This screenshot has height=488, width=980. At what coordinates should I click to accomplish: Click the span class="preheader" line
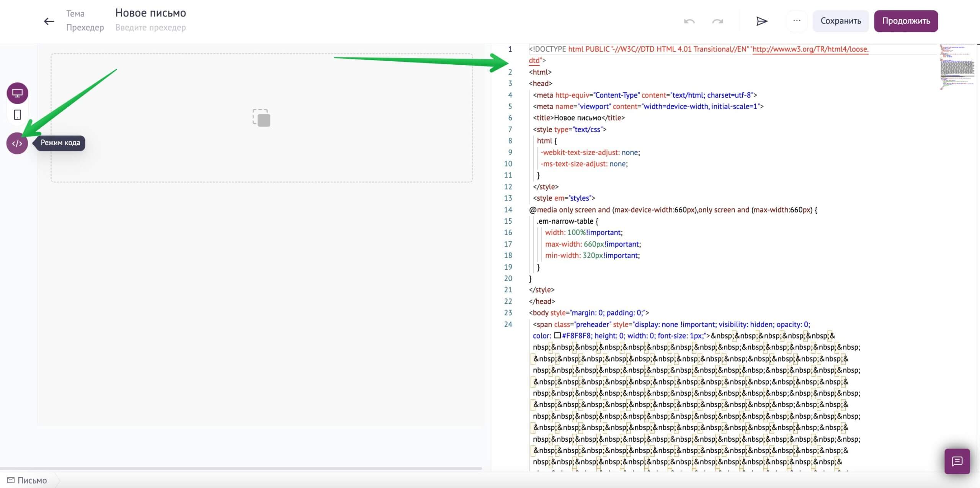pos(671,324)
